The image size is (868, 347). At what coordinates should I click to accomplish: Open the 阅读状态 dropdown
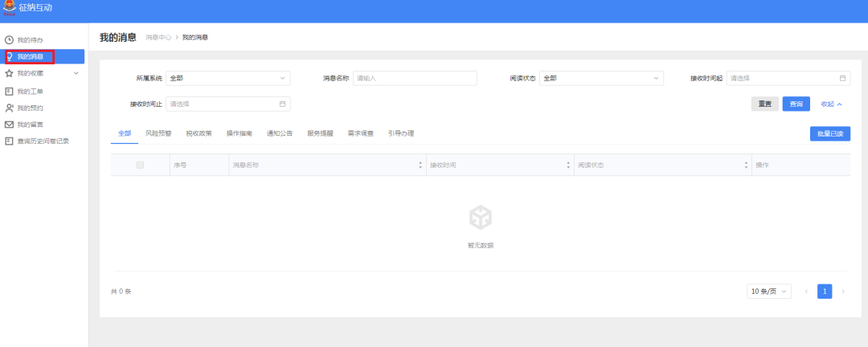(x=600, y=78)
